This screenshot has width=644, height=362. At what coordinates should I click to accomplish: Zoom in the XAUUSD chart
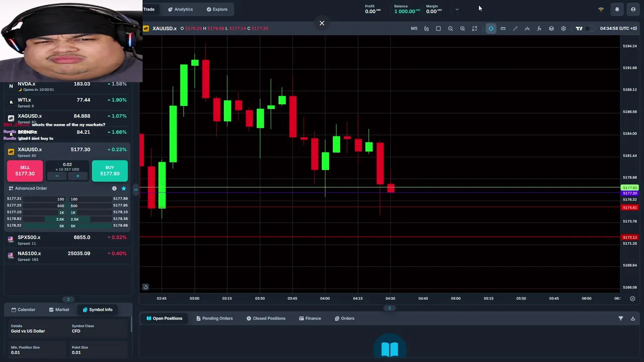[462, 29]
